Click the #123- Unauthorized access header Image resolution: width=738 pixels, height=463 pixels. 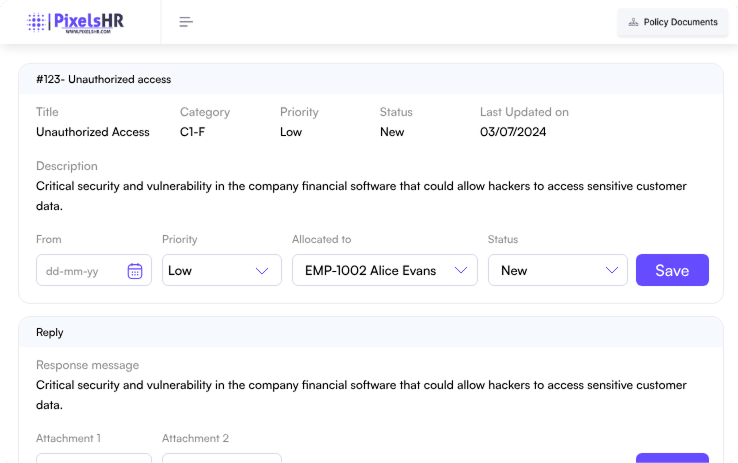click(x=104, y=79)
